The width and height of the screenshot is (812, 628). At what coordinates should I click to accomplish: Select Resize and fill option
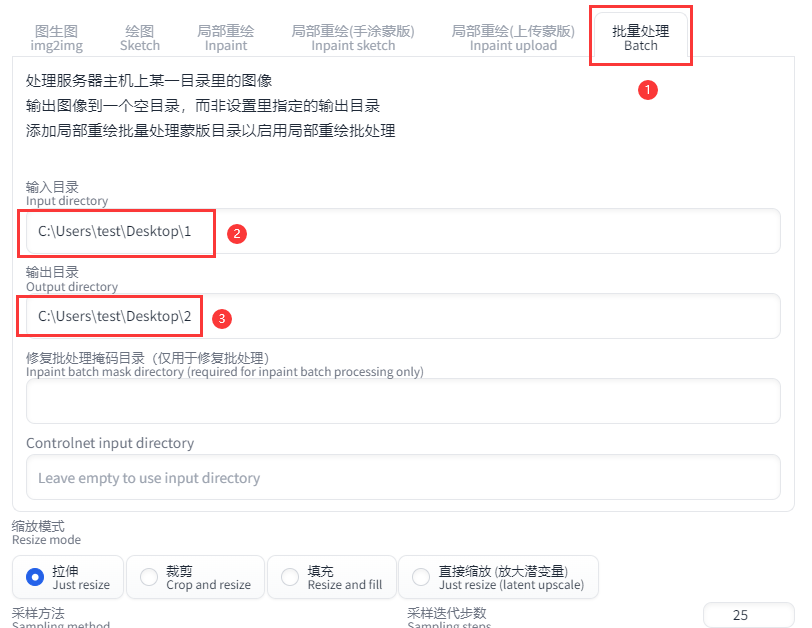tap(332, 577)
